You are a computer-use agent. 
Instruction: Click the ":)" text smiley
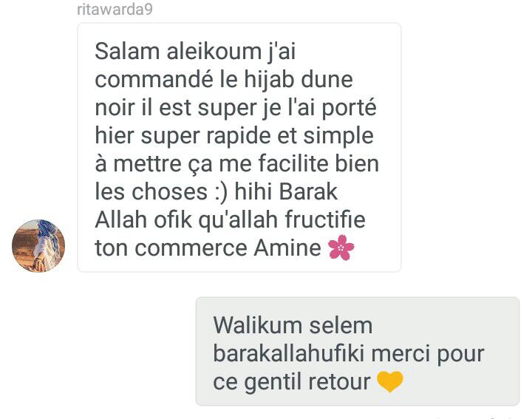coord(221,192)
